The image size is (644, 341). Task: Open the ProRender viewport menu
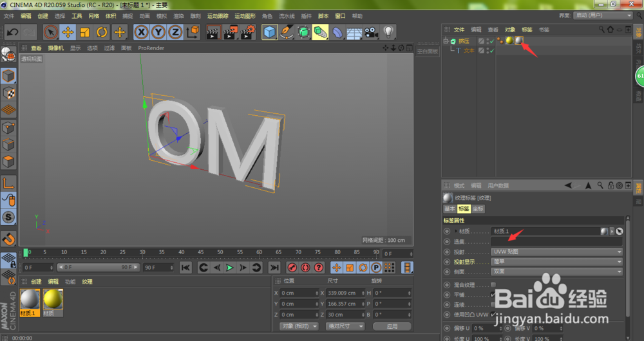coord(151,48)
